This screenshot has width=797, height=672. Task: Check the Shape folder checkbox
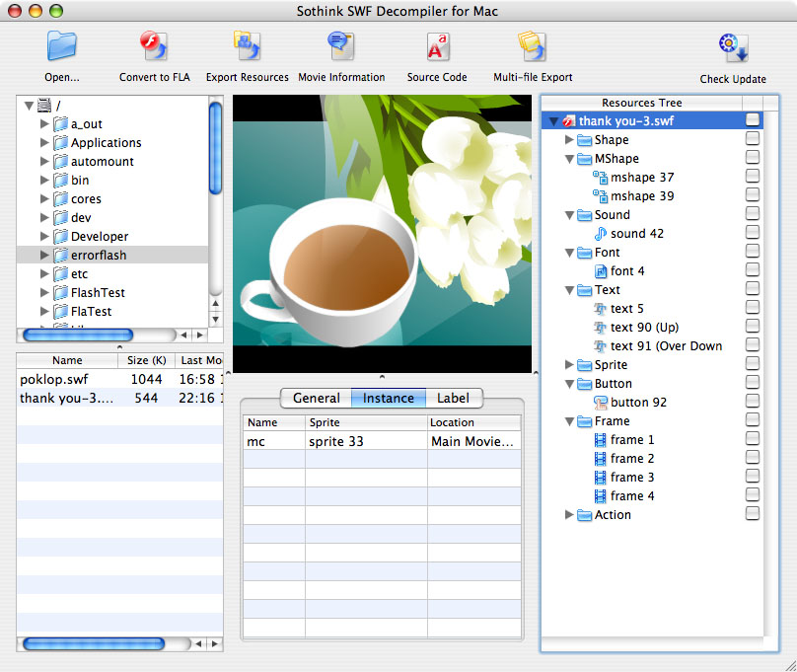click(x=753, y=138)
